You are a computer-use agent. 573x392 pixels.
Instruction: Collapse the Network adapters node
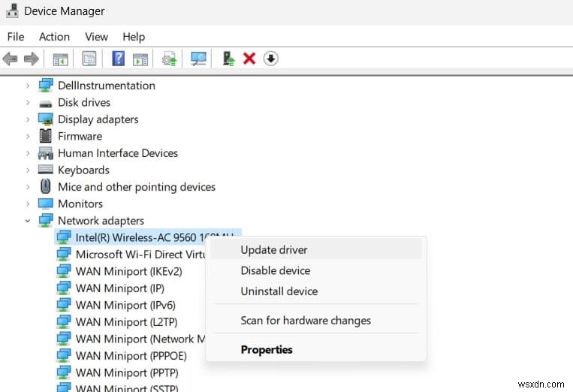[28, 221]
